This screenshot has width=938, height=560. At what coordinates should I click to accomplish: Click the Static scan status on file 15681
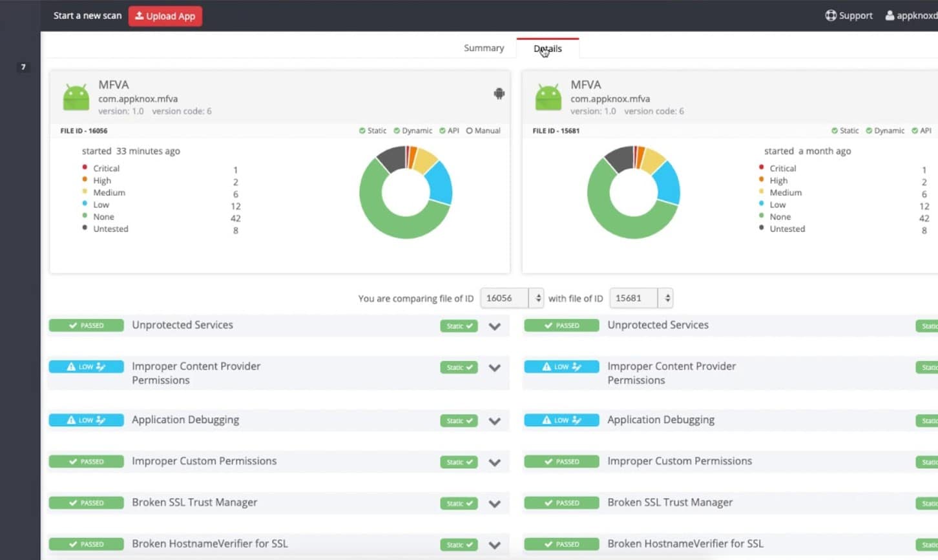(845, 130)
